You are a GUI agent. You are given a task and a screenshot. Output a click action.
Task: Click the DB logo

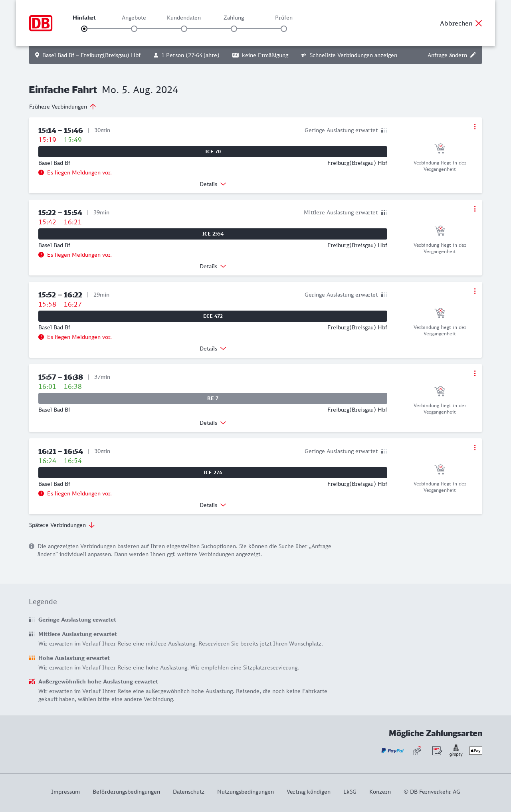(x=41, y=23)
